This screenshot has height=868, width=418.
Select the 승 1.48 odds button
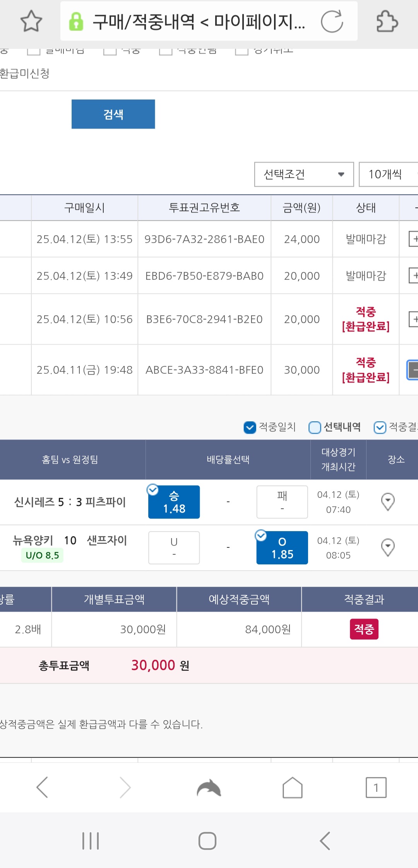pos(174,502)
